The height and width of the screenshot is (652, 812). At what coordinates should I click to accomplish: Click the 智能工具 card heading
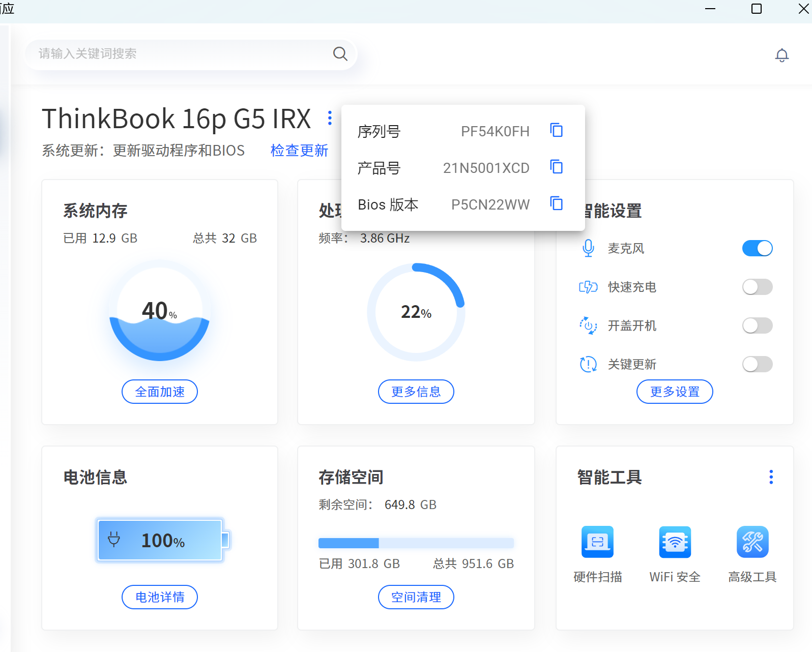tap(610, 477)
